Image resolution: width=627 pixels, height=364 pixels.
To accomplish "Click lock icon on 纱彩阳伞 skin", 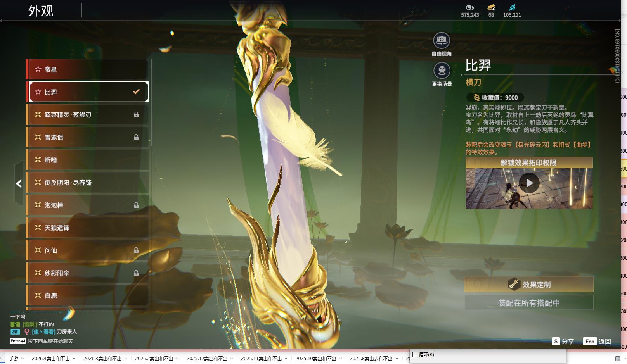I will tap(136, 273).
